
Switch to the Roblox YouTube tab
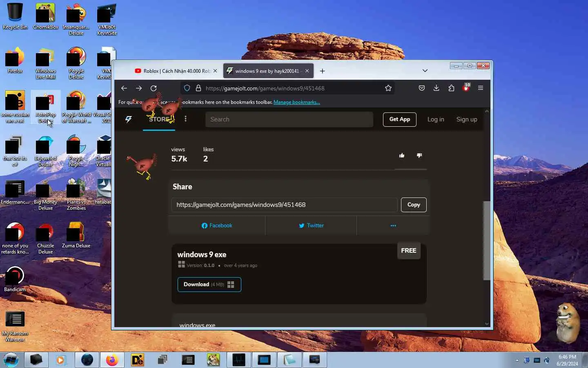click(x=176, y=71)
